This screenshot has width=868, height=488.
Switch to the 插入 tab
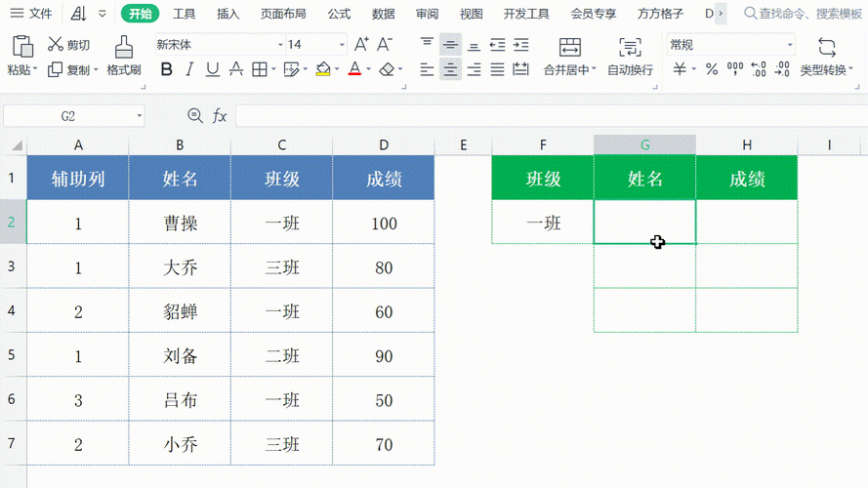pyautogui.click(x=228, y=14)
